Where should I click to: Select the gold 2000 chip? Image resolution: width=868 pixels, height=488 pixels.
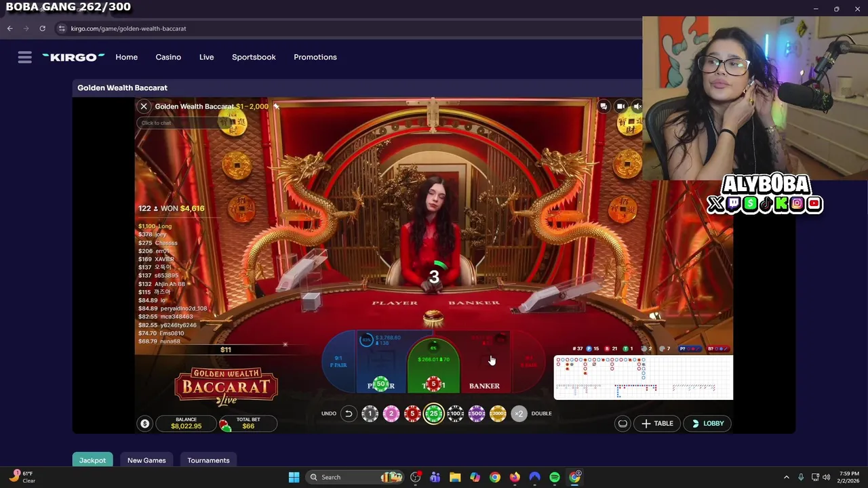click(498, 413)
